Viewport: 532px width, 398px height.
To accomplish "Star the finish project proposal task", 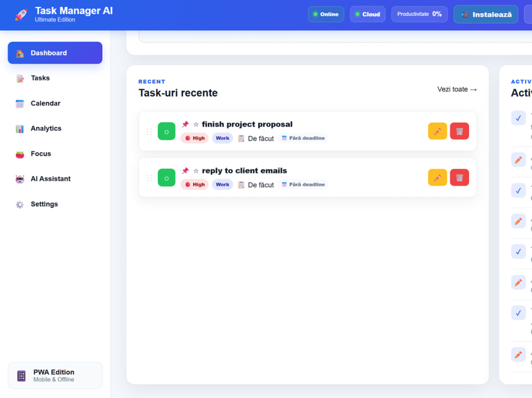I will pyautogui.click(x=196, y=124).
